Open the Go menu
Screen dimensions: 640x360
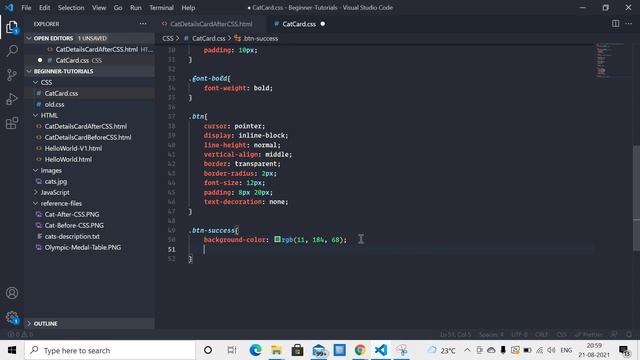[x=118, y=7]
